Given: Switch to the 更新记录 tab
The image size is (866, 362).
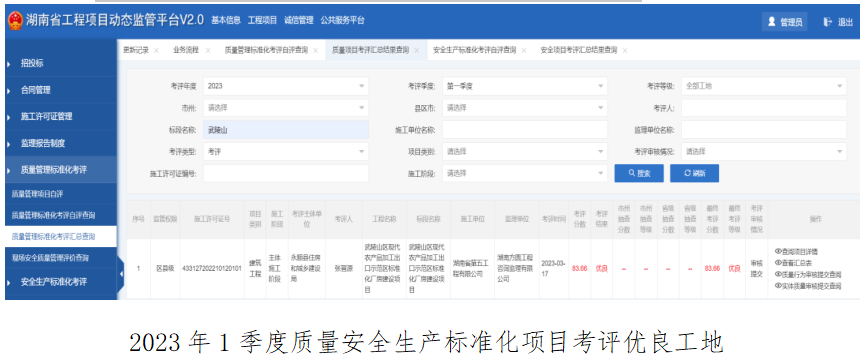Looking at the screenshot, I should [136, 50].
